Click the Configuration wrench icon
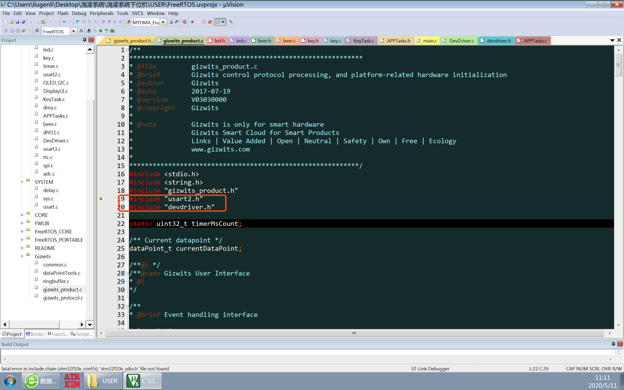 (231, 22)
